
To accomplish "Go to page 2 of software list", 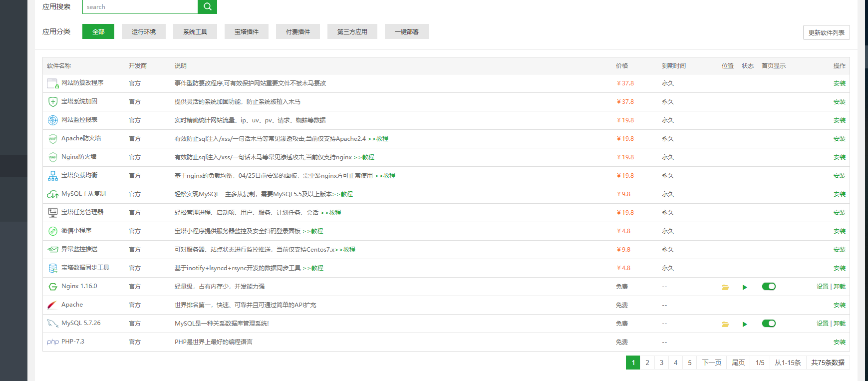I will 647,363.
